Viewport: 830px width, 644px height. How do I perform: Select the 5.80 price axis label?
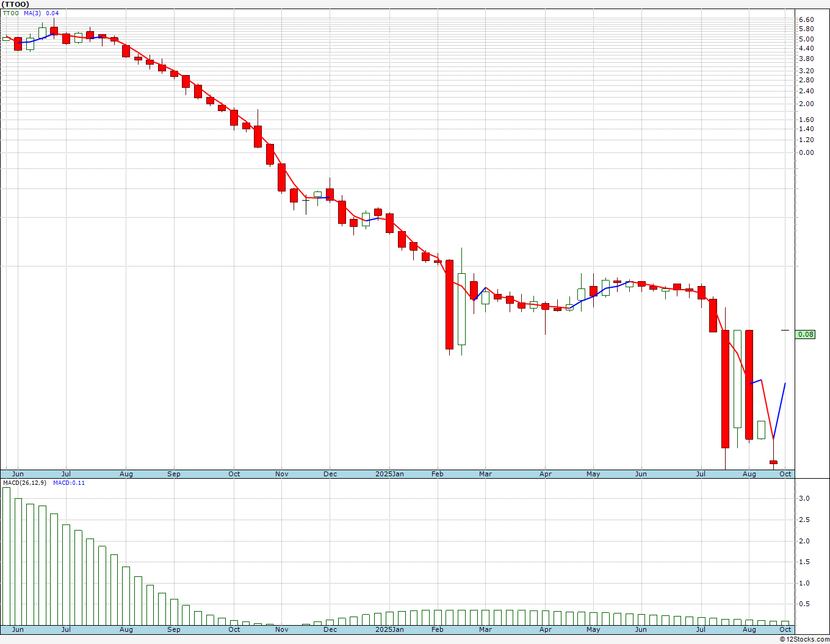(x=806, y=29)
